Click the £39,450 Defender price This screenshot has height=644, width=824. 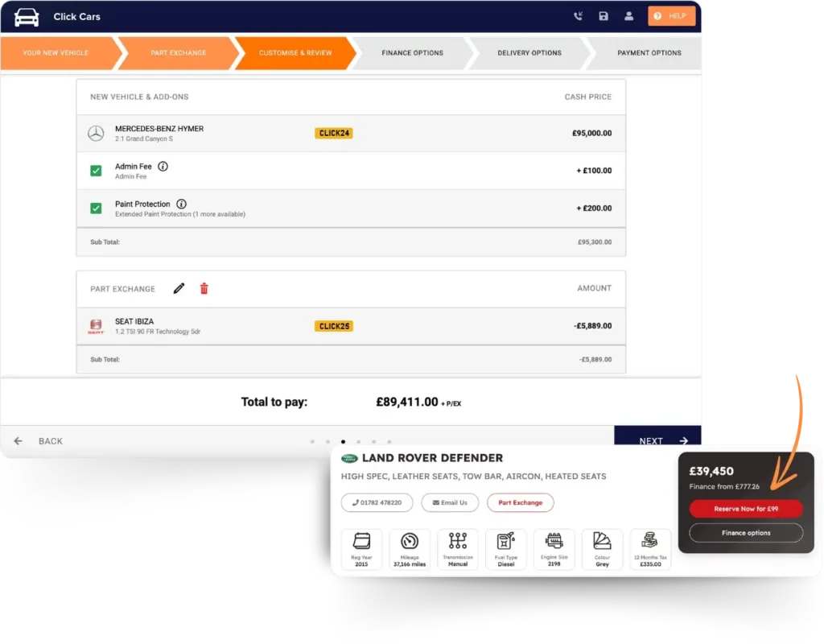tap(711, 471)
